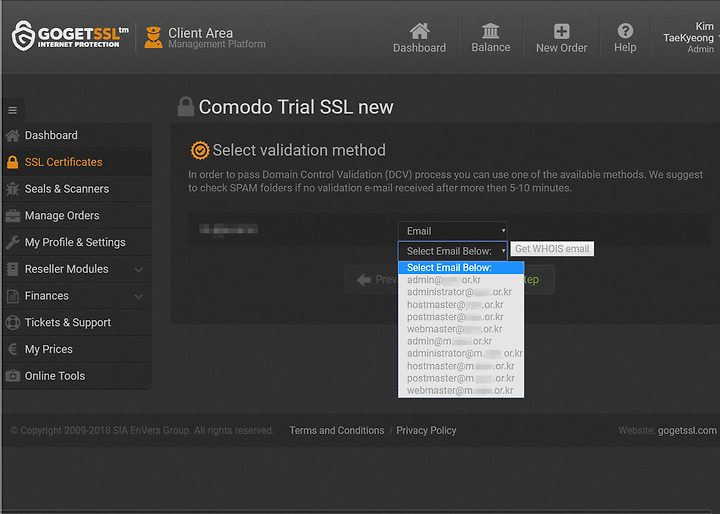
Task: Open the Email validation method dropdown
Action: click(452, 231)
